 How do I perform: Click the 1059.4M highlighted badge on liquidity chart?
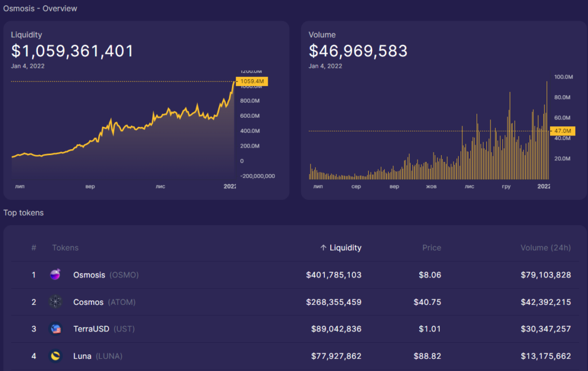253,82
